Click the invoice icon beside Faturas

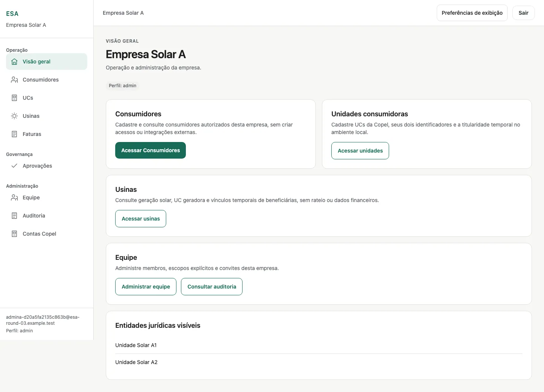[x=14, y=134]
